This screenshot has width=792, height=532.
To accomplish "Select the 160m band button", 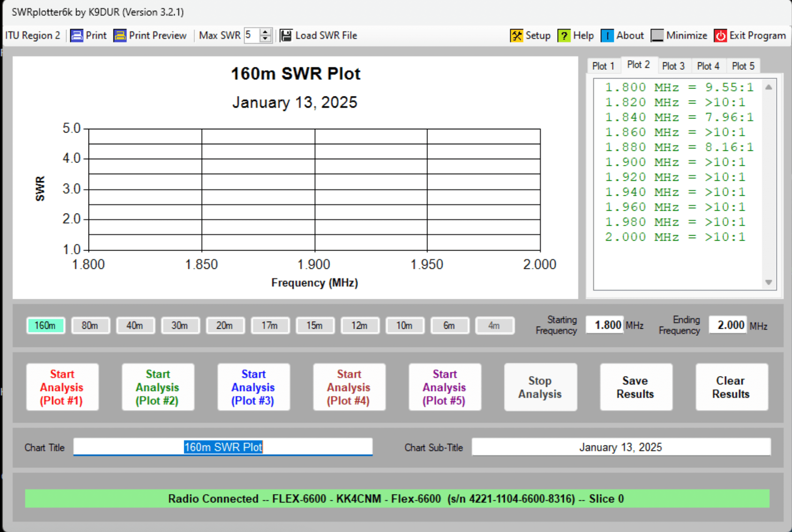I will (45, 325).
